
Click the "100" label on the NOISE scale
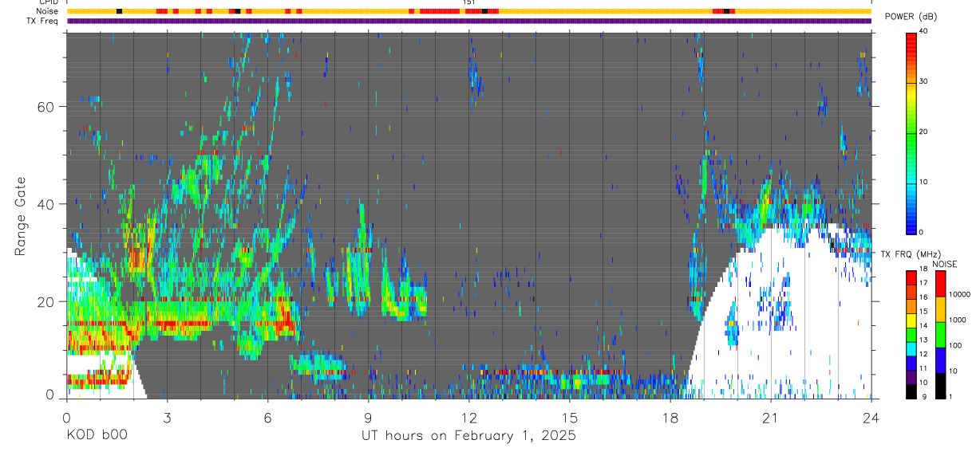pyautogui.click(x=957, y=345)
